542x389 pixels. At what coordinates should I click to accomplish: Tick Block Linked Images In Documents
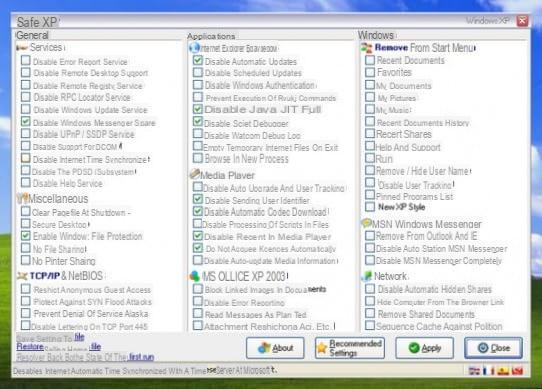click(198, 289)
